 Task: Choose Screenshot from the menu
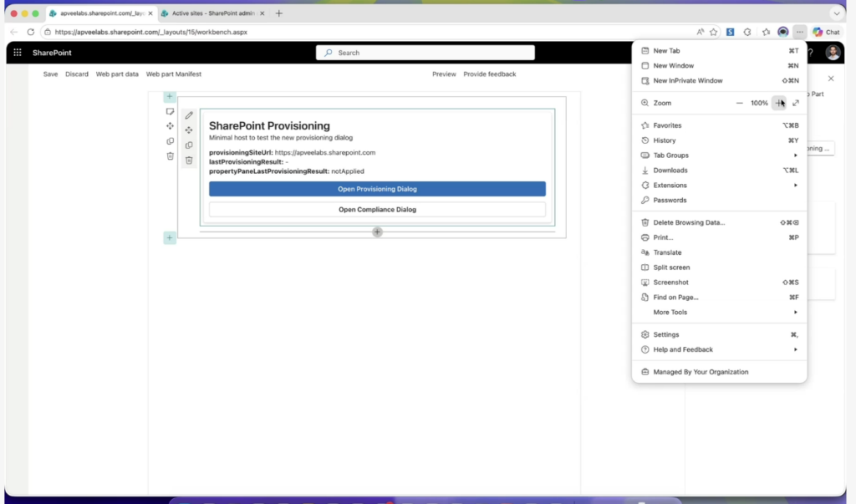coord(719,283)
